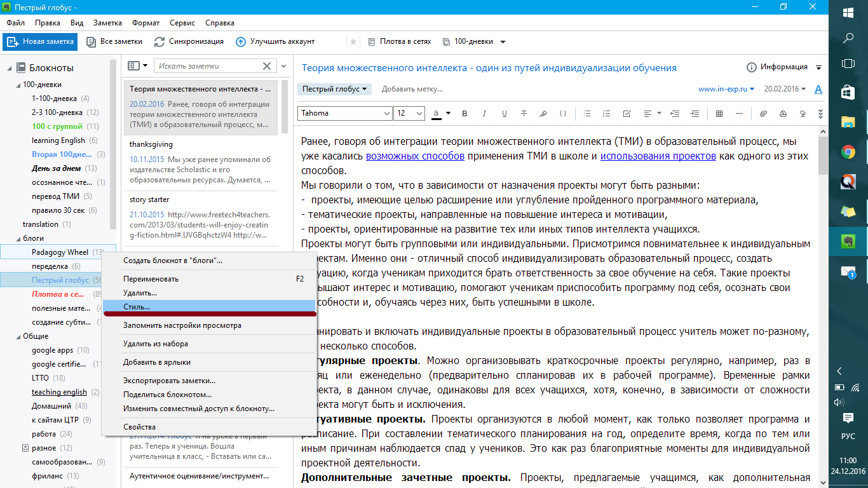Insert a table into the note

(x=719, y=114)
